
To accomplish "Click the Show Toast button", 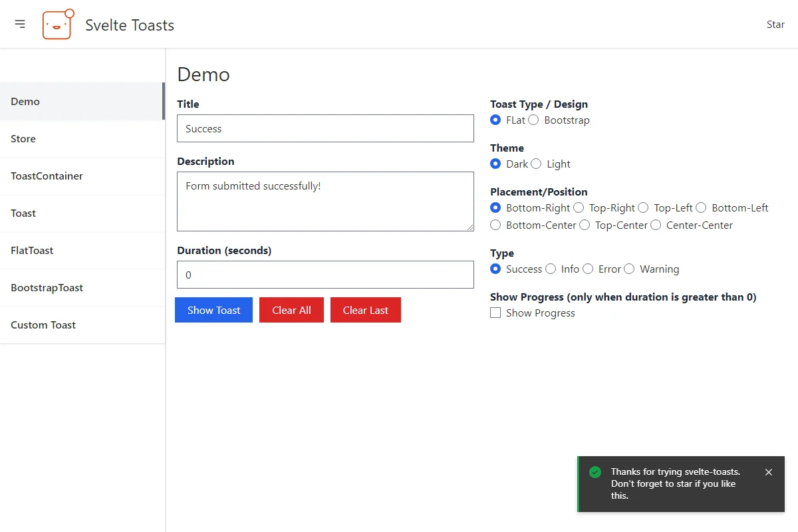I will click(x=213, y=310).
